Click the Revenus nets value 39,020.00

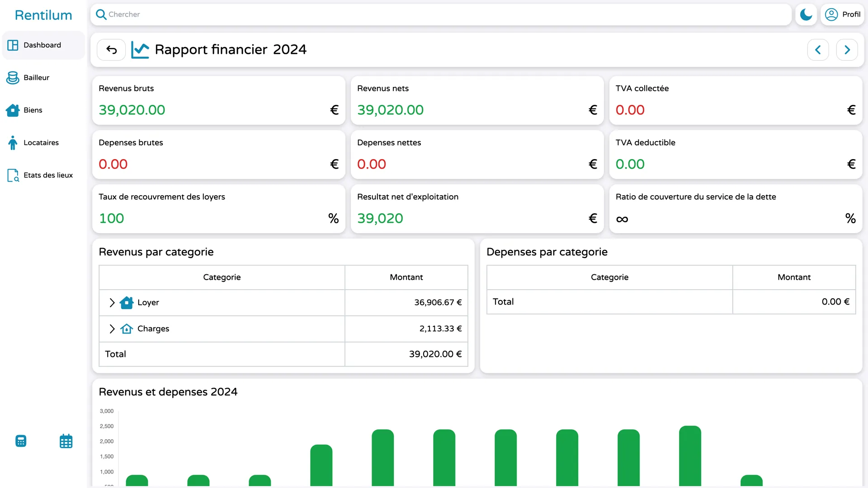(390, 110)
